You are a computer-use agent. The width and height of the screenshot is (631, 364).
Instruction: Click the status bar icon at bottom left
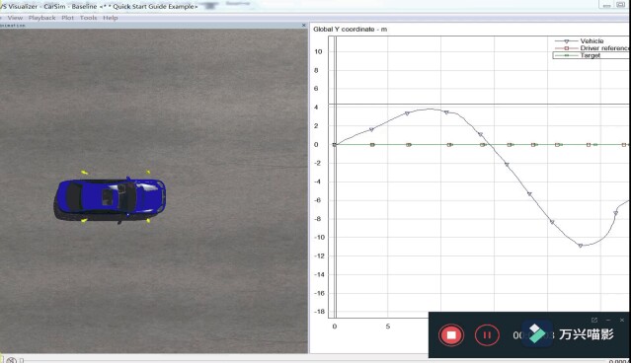click(11, 360)
